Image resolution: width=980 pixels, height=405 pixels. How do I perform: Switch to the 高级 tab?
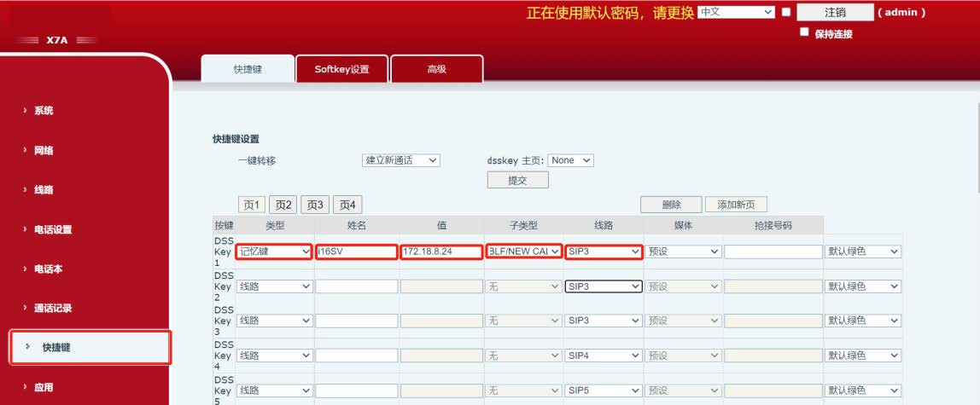point(436,69)
